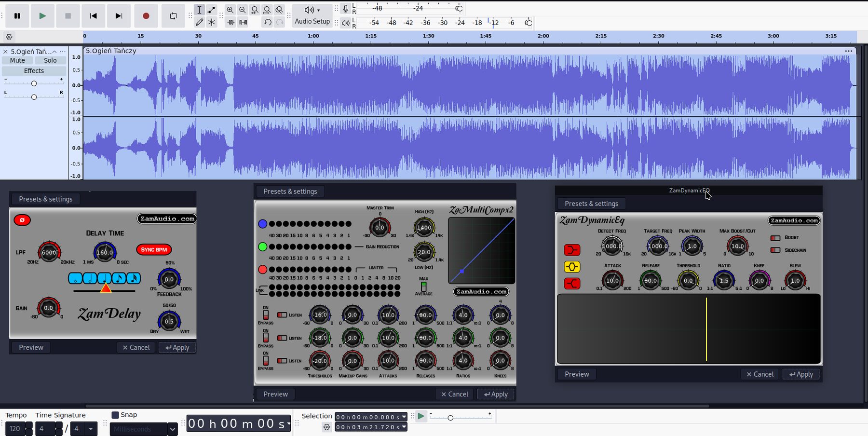Click the Pause transport button
The image size is (868, 436).
click(17, 16)
